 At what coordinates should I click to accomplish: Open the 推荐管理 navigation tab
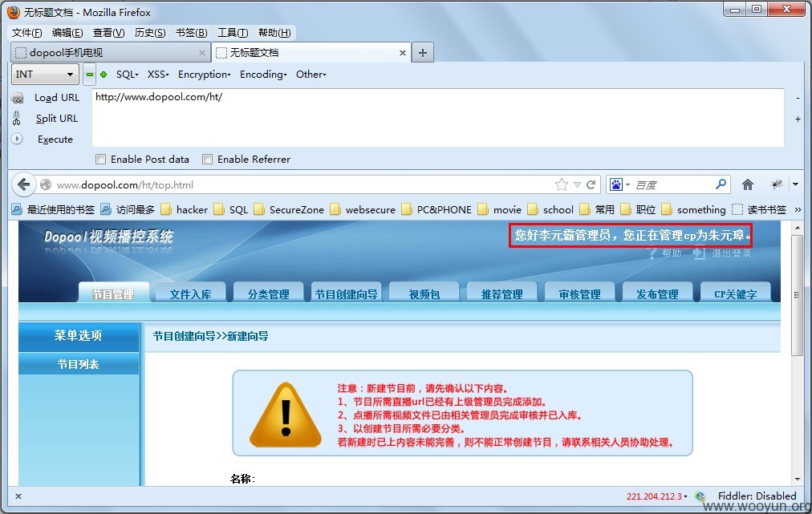[501, 293]
